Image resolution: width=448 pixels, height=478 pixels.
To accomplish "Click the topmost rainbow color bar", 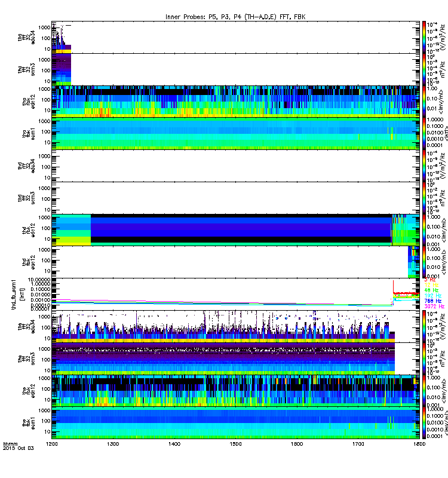I will tap(424, 37).
